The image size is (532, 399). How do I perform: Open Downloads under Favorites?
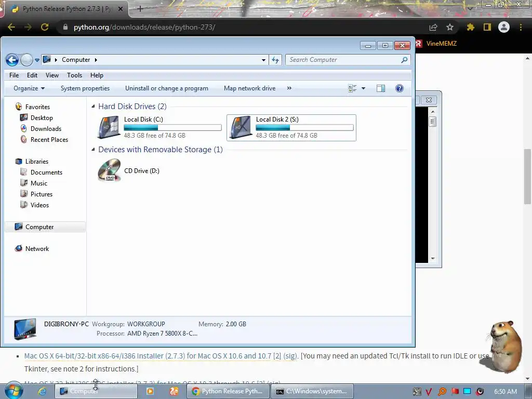(x=46, y=129)
